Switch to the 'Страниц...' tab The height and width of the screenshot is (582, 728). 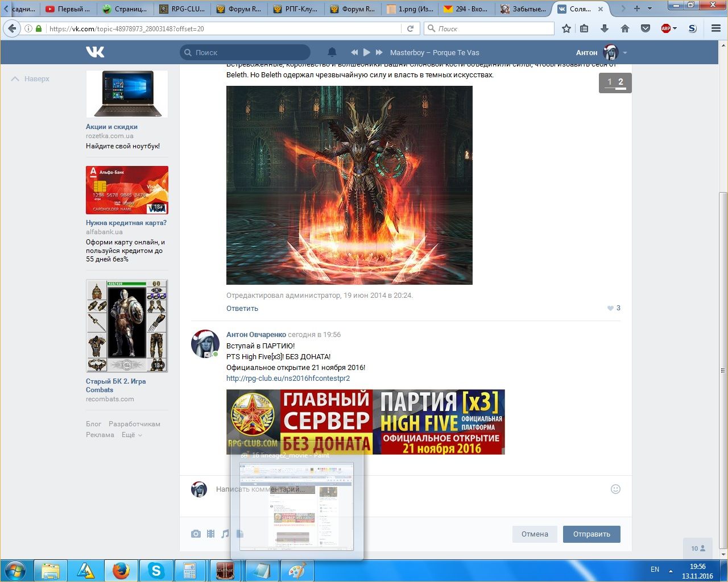[x=125, y=9]
